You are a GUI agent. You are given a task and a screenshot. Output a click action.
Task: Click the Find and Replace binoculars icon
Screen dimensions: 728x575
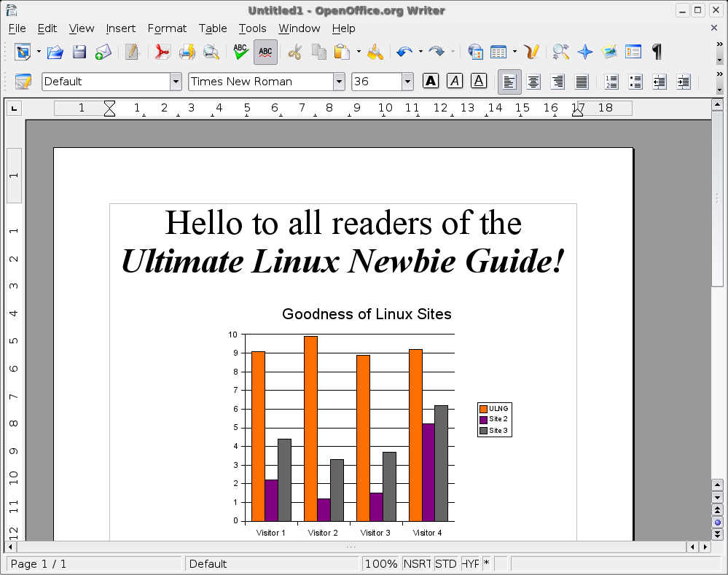pyautogui.click(x=560, y=52)
